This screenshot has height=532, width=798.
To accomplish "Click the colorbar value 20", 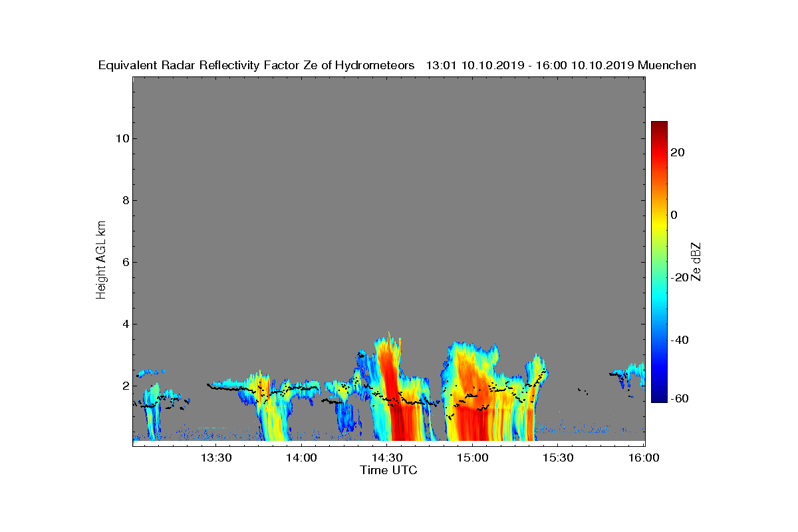I will [678, 152].
